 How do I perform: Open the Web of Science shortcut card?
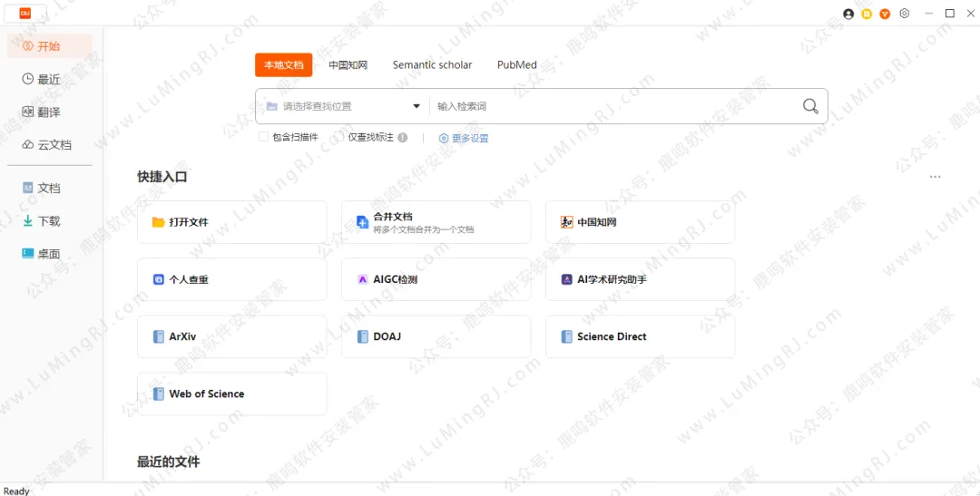232,394
